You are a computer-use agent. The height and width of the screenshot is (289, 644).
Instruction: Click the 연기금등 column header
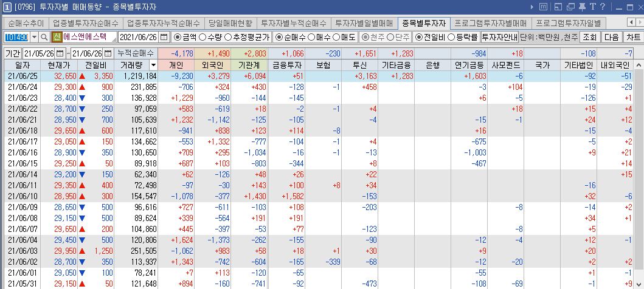click(x=469, y=65)
